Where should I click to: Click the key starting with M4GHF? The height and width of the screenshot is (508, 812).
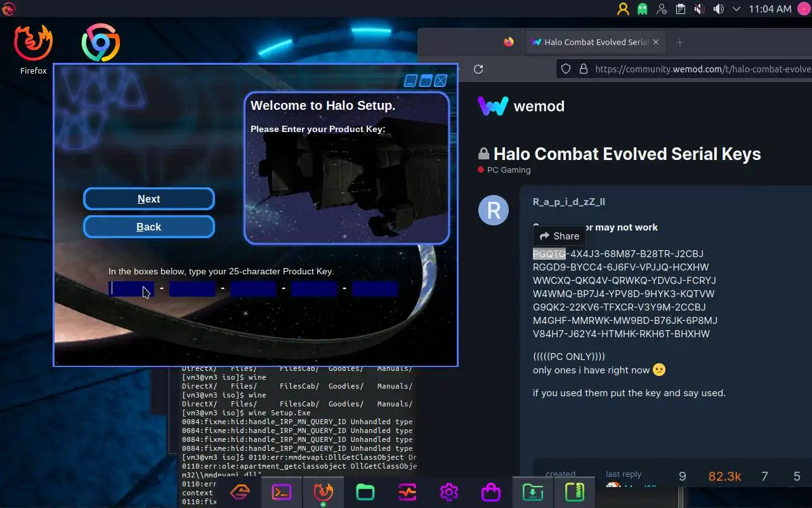click(x=625, y=320)
